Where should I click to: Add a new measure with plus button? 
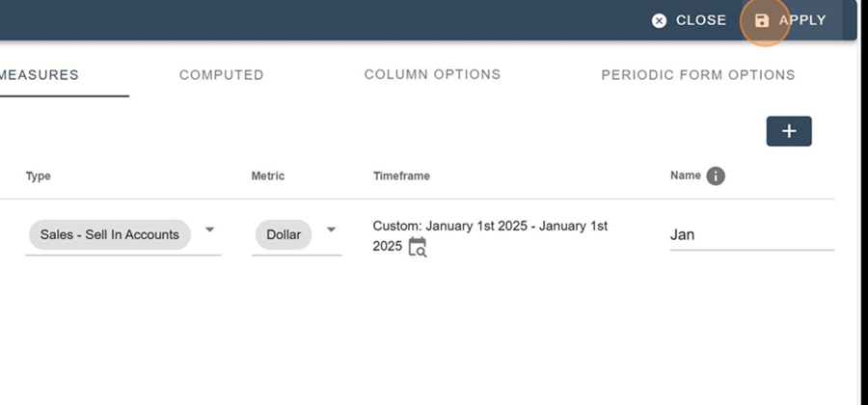coord(789,131)
